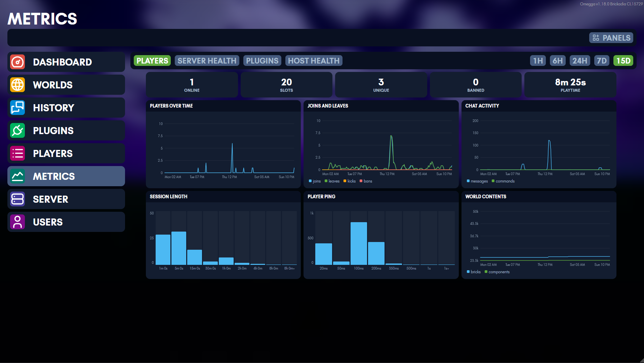Viewport: 644px width, 363px height.
Task: Set time range to 24H
Action: (580, 61)
